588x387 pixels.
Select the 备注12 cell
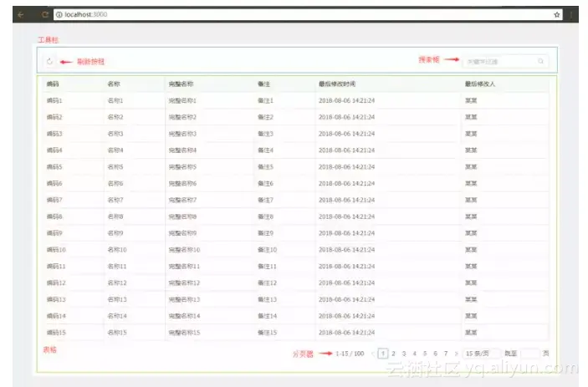tap(267, 283)
